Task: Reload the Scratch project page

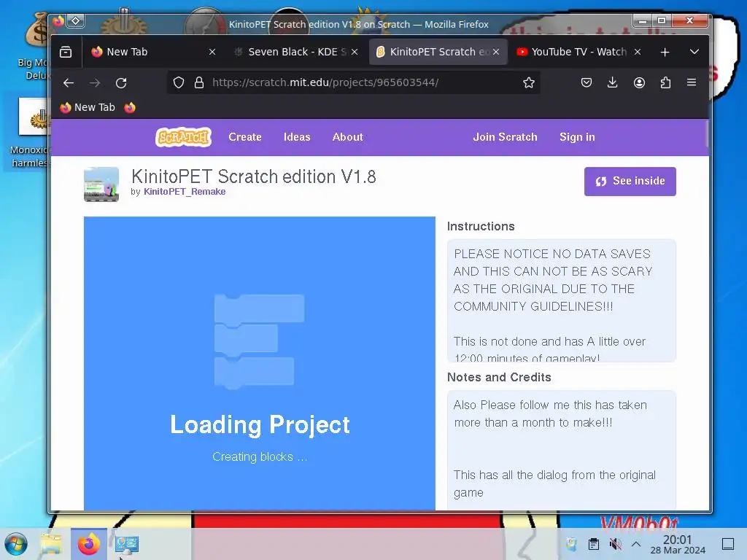Action: [x=121, y=83]
